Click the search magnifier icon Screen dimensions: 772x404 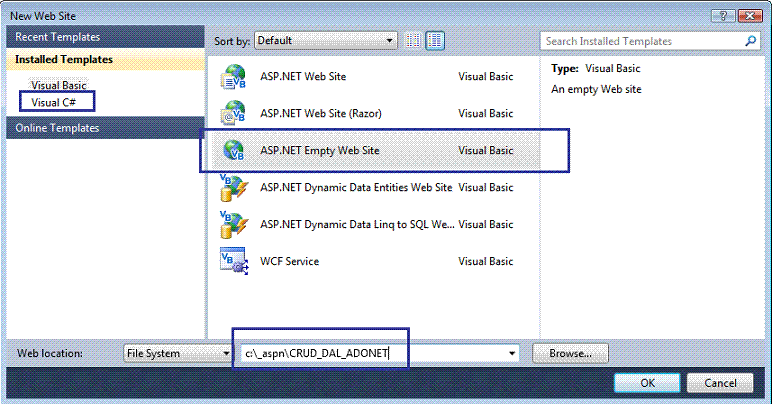[x=750, y=41]
